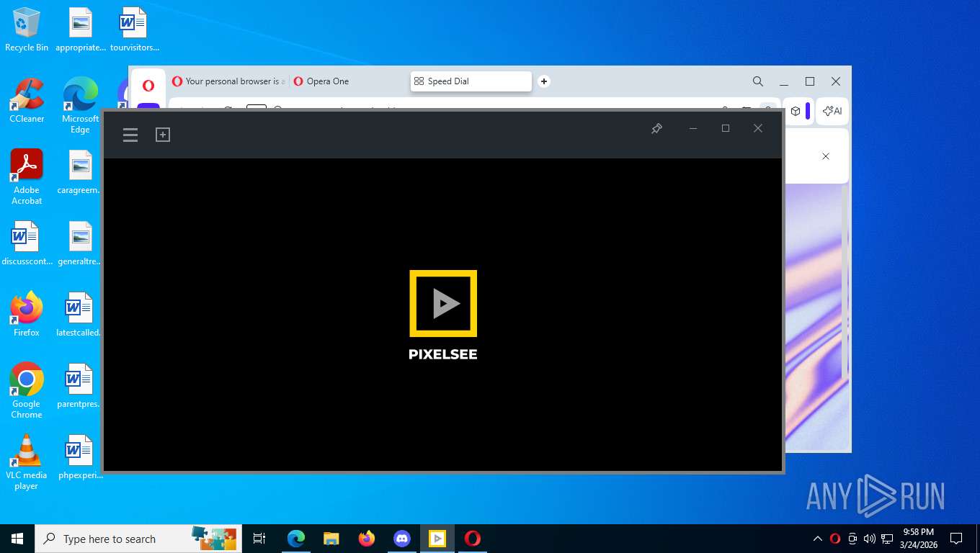
Task: Open the Opera tab search magnifier
Action: (x=758, y=81)
